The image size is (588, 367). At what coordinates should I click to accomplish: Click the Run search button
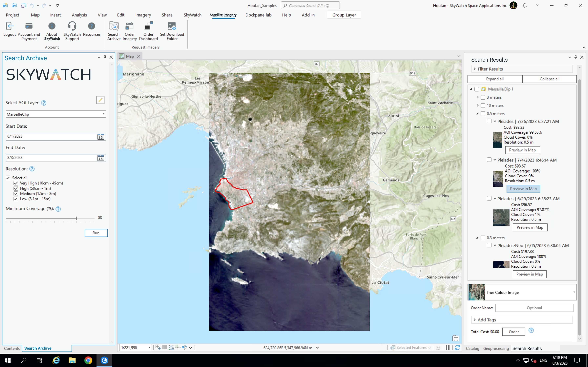click(x=96, y=233)
